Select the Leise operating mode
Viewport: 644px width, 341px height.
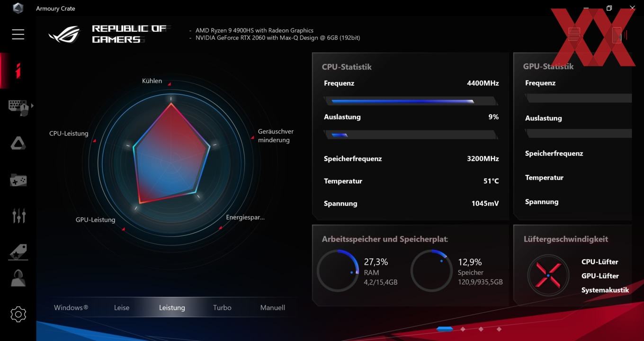point(122,307)
